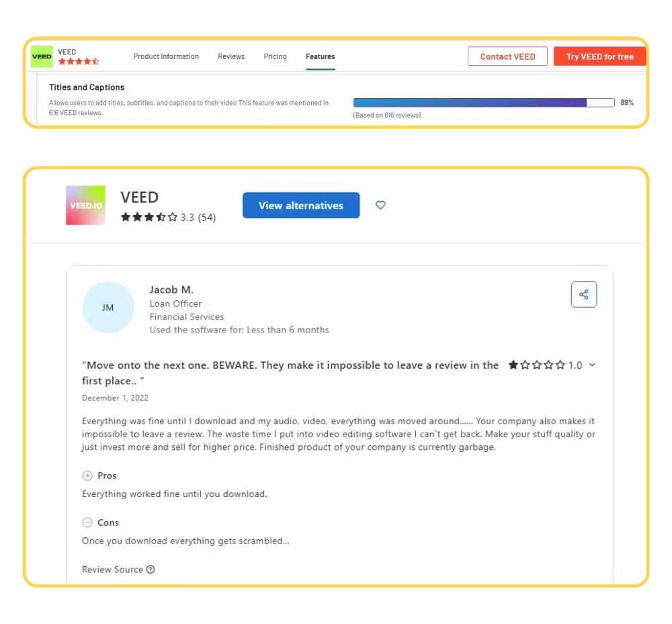Click the VEED.IO gradient logo thumbnail
Screen dimensions: 672x624
(x=86, y=205)
